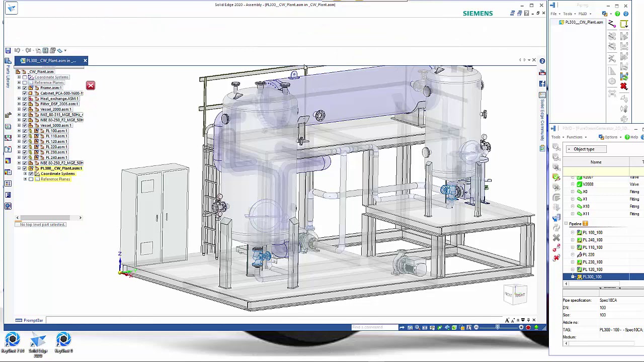Click the PL300__CW_Plant.asm document tab

pyautogui.click(x=50, y=61)
